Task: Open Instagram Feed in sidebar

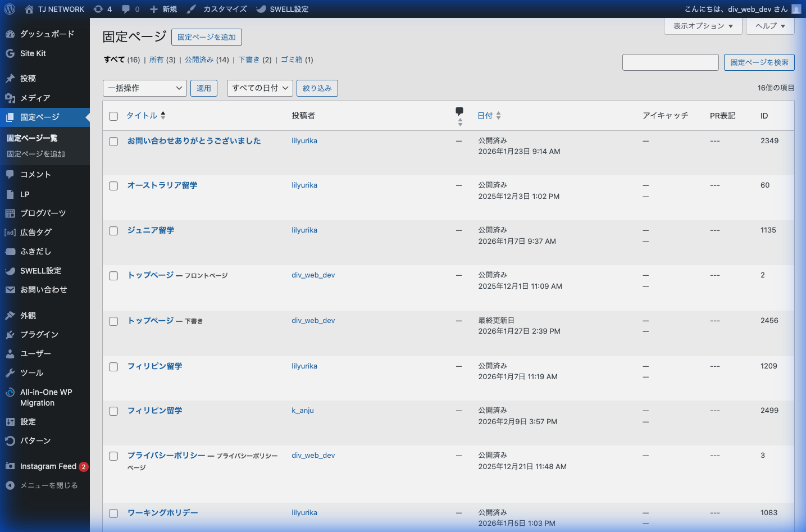Action: coord(48,466)
